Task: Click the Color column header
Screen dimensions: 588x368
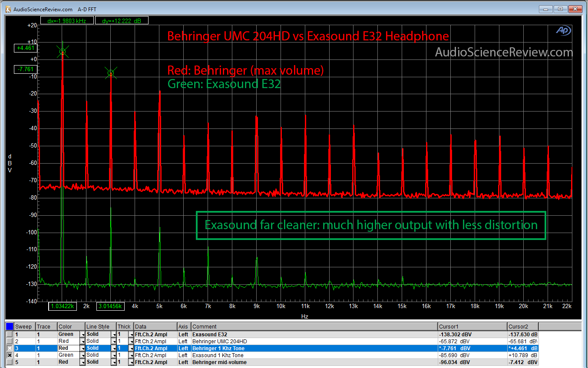Action: click(71, 327)
